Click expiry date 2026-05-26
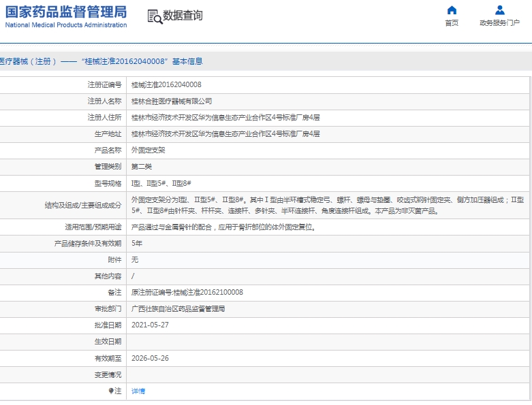Image resolution: width=532 pixels, height=405 pixels. (150, 358)
